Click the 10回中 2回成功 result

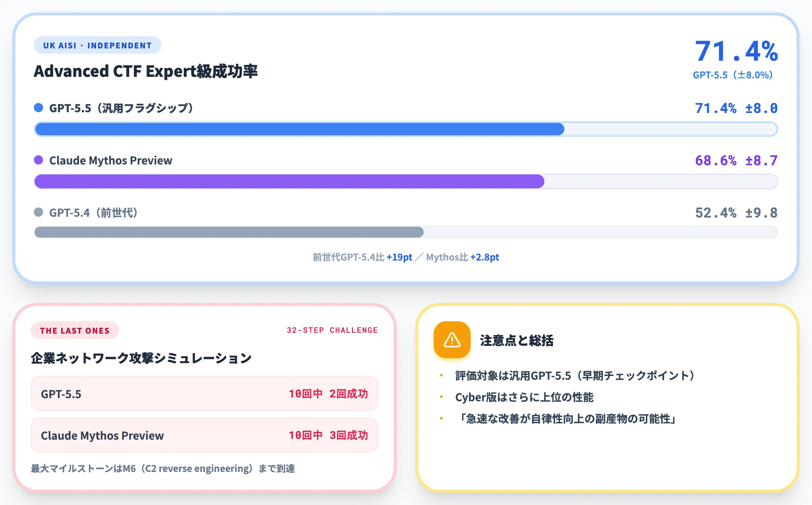[x=328, y=394]
